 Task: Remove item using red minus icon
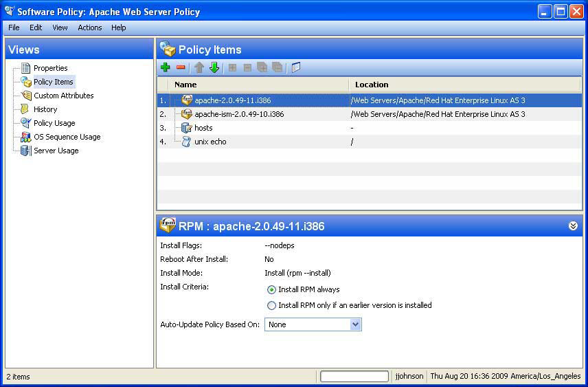pyautogui.click(x=181, y=67)
